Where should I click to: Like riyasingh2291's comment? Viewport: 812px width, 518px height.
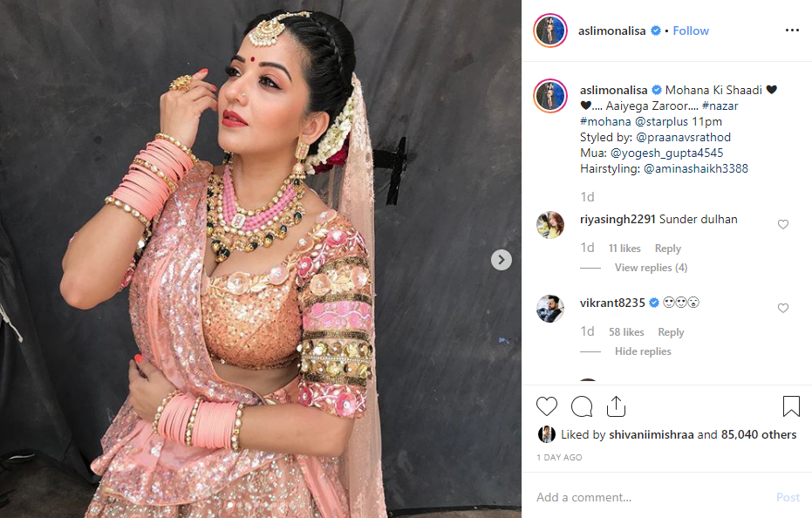[x=783, y=224]
